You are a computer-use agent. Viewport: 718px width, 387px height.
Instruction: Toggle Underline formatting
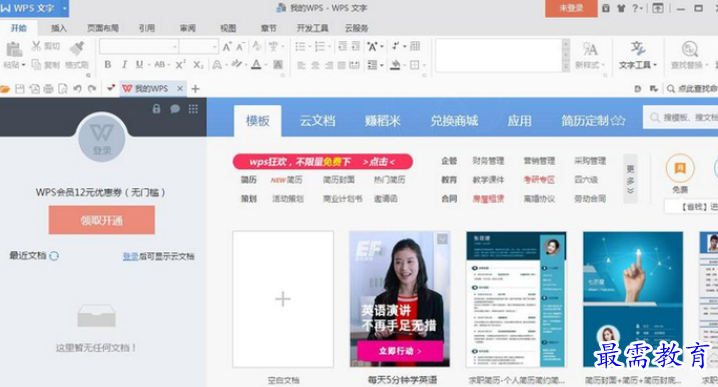pyautogui.click(x=139, y=65)
